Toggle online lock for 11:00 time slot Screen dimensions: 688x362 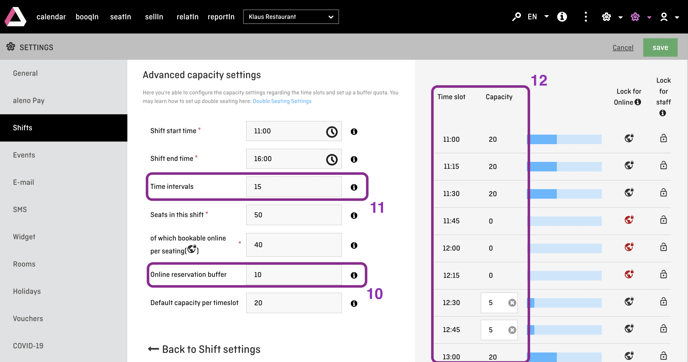[629, 138]
